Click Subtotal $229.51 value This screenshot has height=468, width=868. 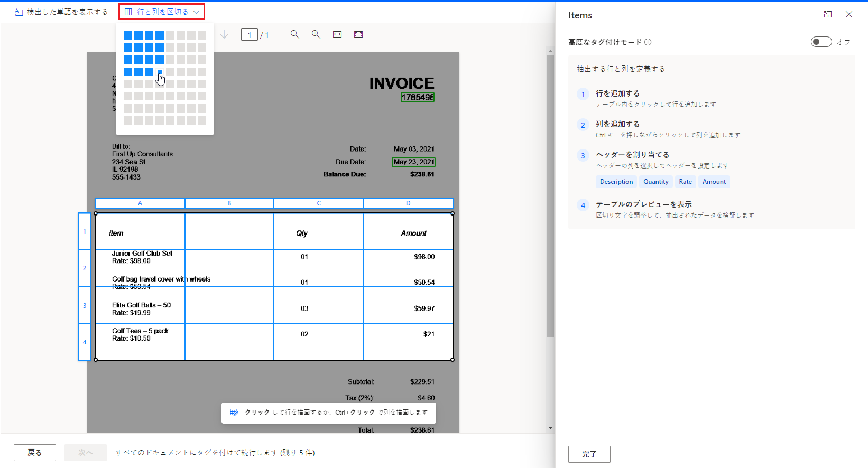(x=422, y=382)
